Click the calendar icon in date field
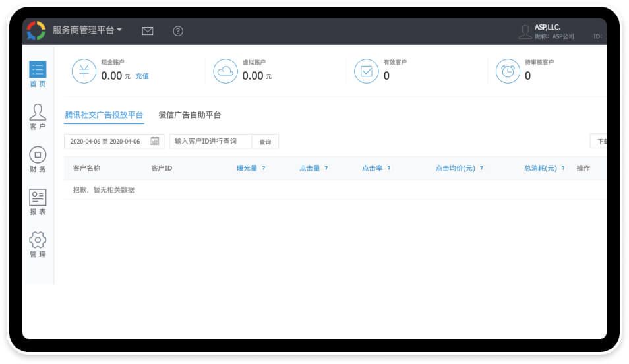Image resolution: width=629 pixels, height=364 pixels. [155, 141]
